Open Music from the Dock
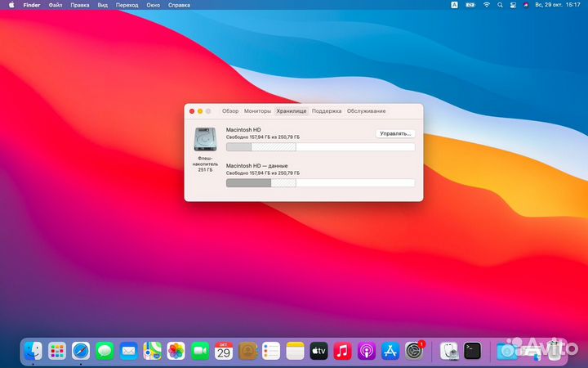Viewport: 588px width, 368px height. click(343, 352)
